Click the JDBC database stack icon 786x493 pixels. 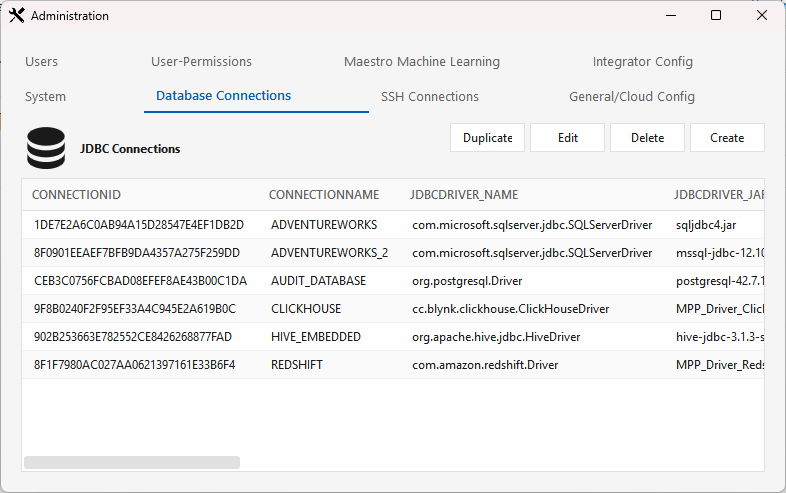tap(46, 148)
